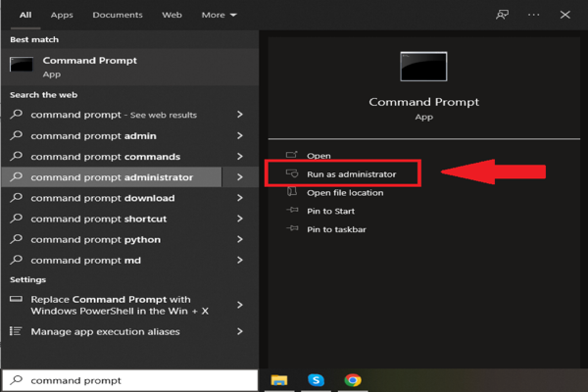The width and height of the screenshot is (588, 392).
Task: Expand arrow beside 'command prompt commands'
Action: 240,156
